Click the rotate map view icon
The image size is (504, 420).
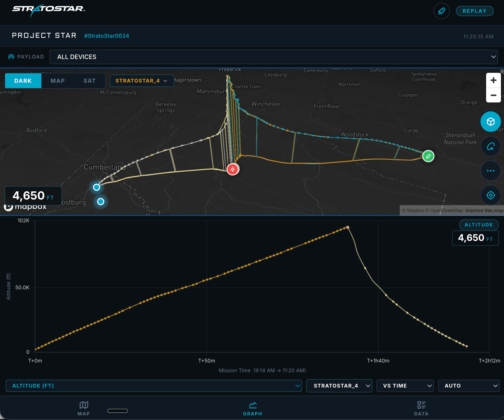(490, 146)
